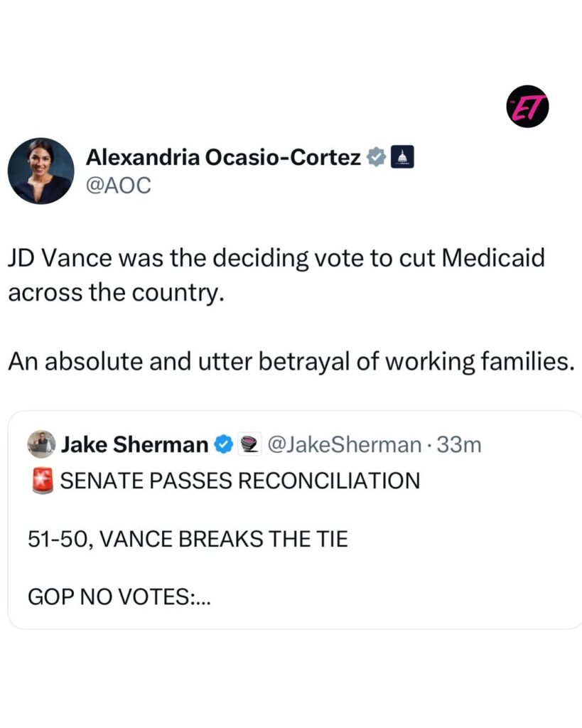Click the Jake Sherman display name

click(x=134, y=444)
